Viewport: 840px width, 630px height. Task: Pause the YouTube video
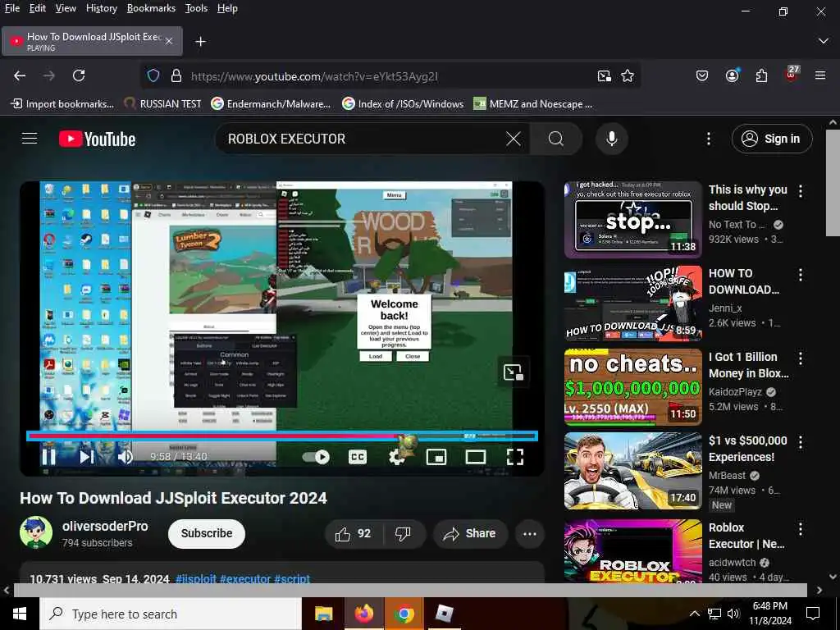coord(48,457)
